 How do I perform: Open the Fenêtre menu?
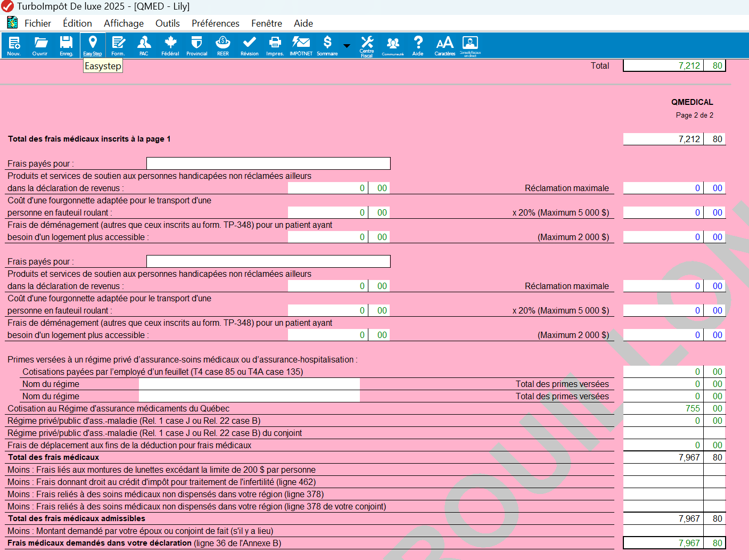pos(267,23)
